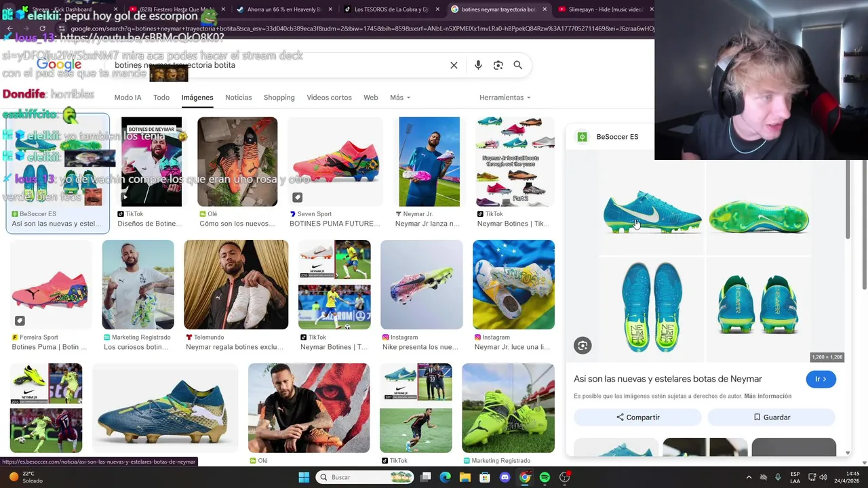Viewport: 868px width, 488px height.
Task: Click the system tray microphone icon
Action: click(x=778, y=477)
